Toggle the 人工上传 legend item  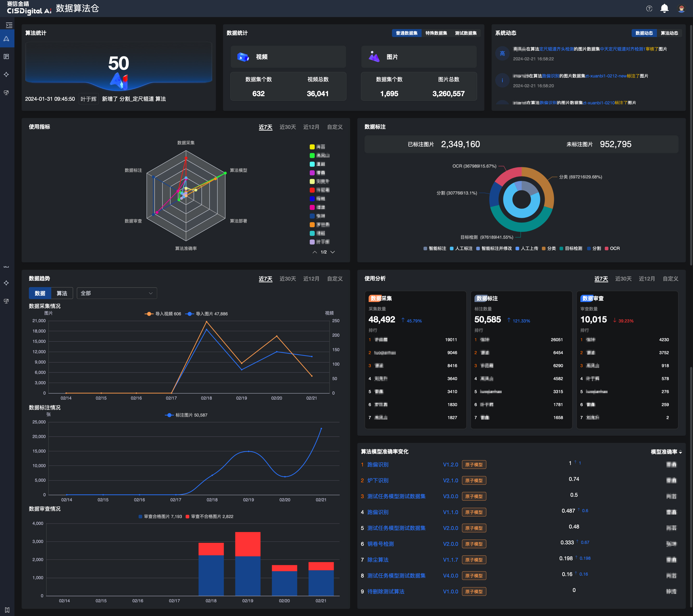point(527,248)
